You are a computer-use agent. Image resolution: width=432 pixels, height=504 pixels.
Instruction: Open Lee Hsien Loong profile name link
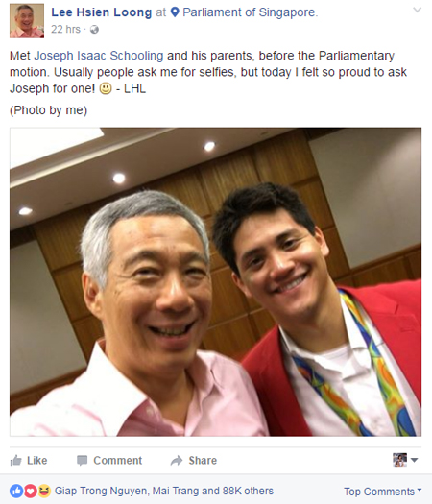(101, 12)
